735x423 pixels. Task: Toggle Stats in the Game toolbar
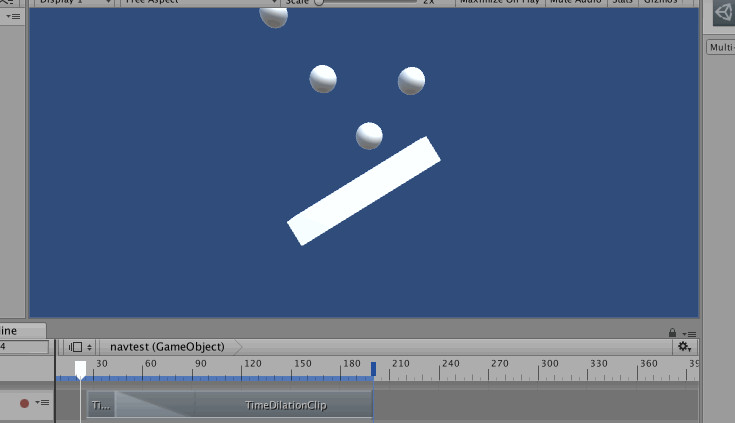[622, 2]
